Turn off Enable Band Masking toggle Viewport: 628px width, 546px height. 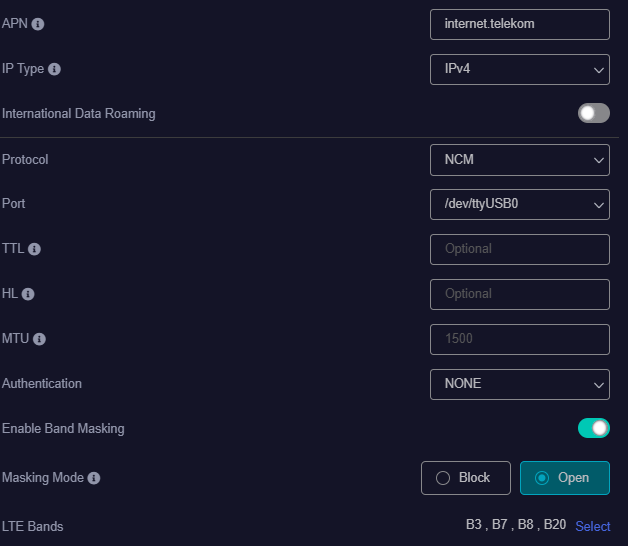pyautogui.click(x=593, y=428)
